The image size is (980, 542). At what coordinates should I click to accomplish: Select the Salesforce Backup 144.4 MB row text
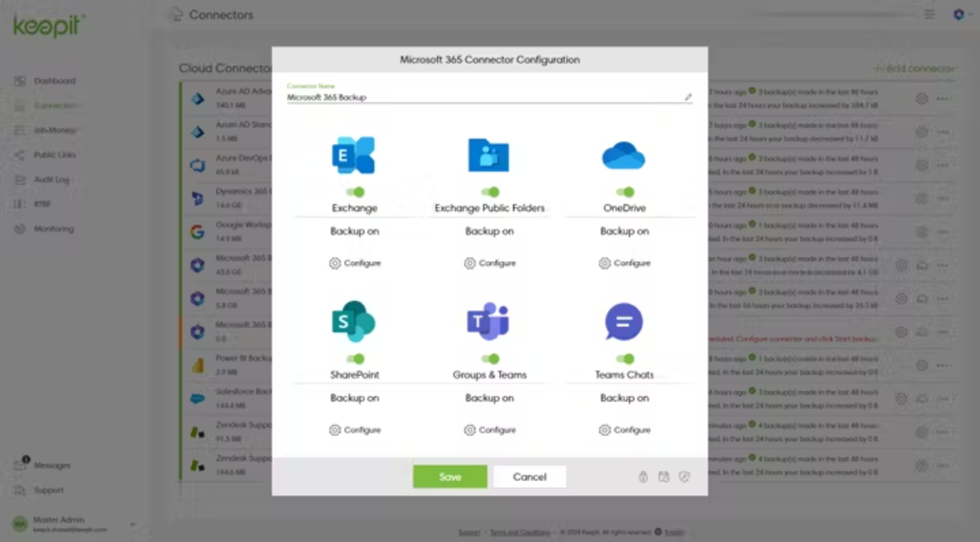(243, 399)
